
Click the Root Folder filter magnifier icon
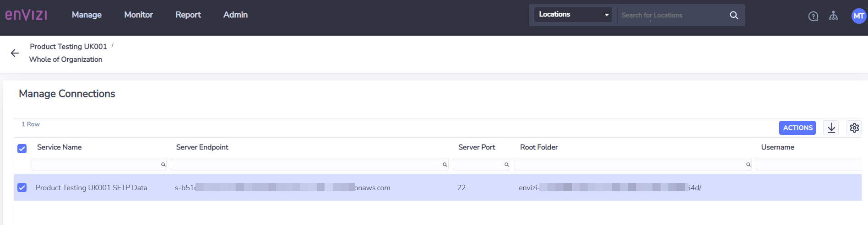coord(748,165)
